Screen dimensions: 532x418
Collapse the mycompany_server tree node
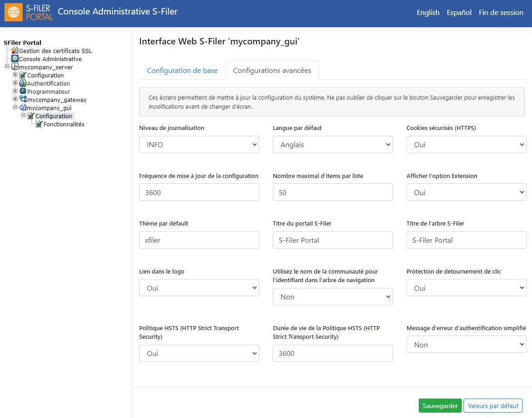point(7,67)
